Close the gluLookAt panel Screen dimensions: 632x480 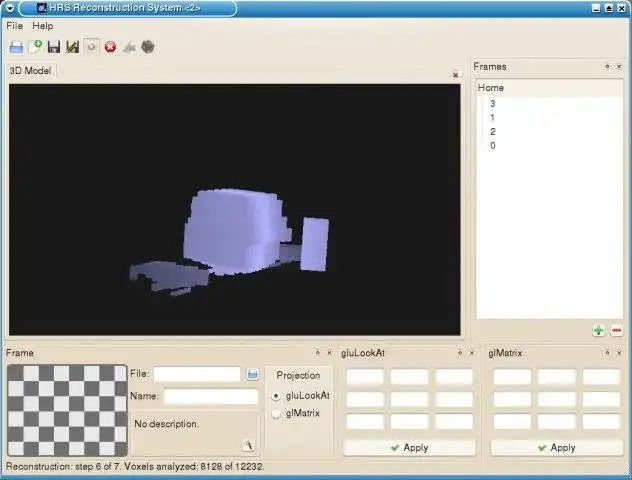tap(472, 353)
